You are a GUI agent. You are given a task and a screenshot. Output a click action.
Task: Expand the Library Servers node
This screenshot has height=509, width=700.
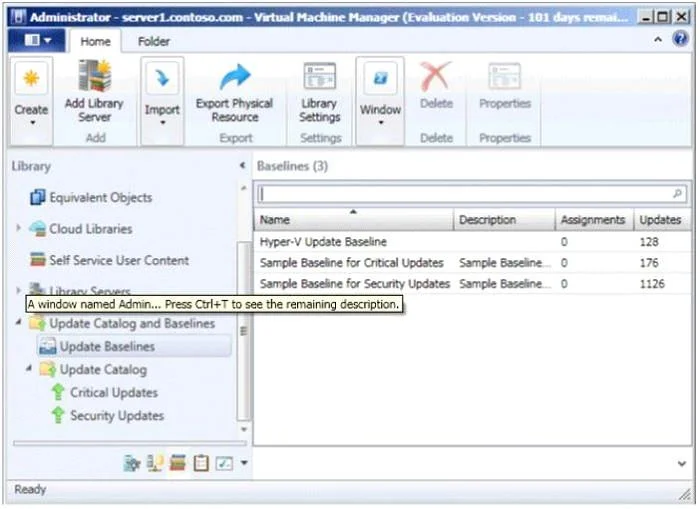(x=18, y=290)
